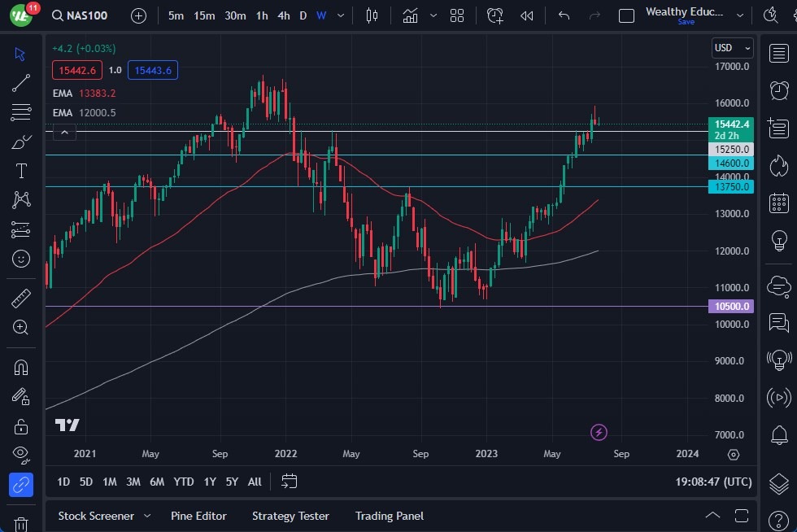The height and width of the screenshot is (532, 797).
Task: Open the Pine Editor tab
Action: pyautogui.click(x=198, y=516)
